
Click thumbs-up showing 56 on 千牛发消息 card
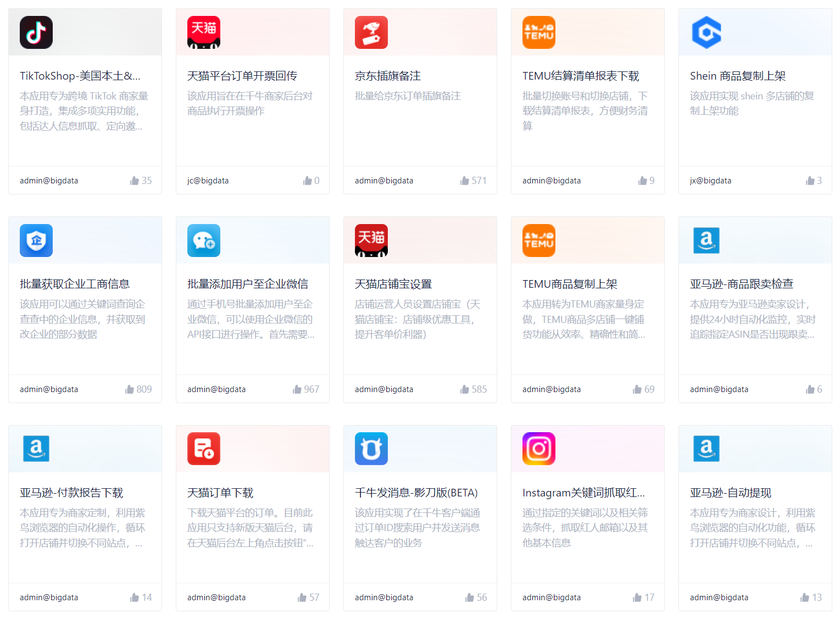(x=470, y=597)
